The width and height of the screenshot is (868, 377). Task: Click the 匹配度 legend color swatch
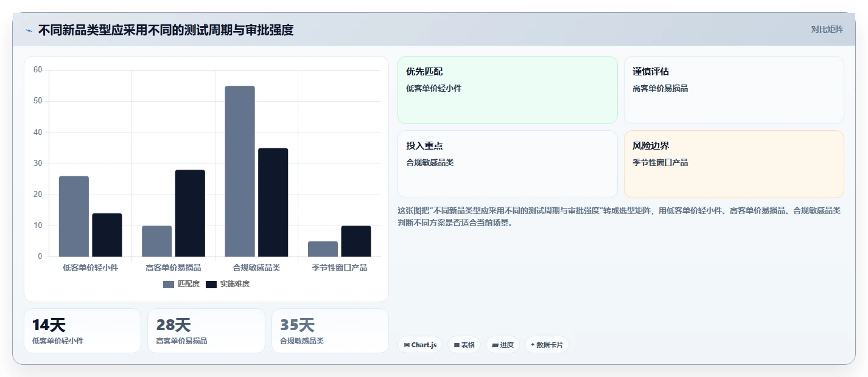(x=169, y=285)
